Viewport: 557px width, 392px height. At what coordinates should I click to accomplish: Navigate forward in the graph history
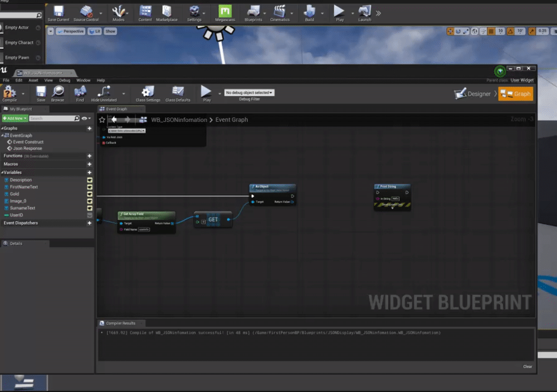click(x=127, y=120)
